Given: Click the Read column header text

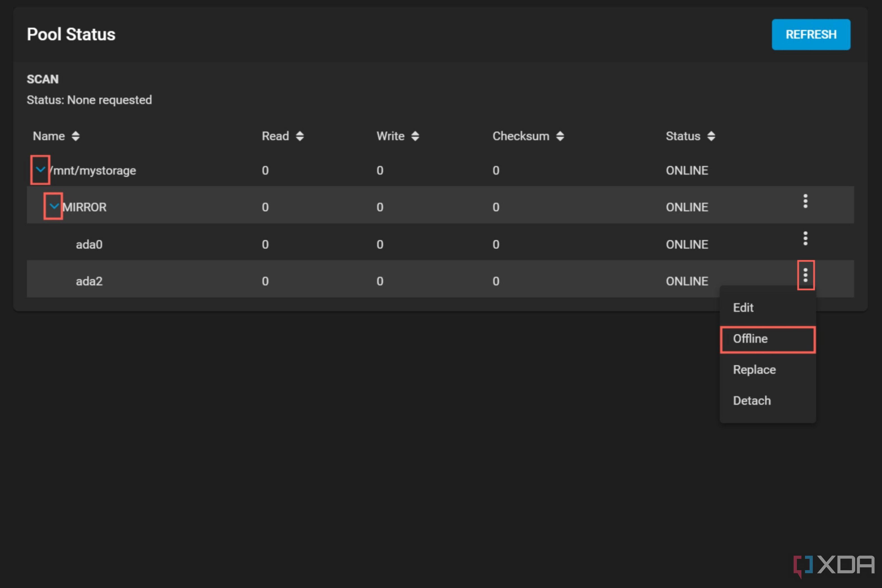Looking at the screenshot, I should [x=275, y=136].
